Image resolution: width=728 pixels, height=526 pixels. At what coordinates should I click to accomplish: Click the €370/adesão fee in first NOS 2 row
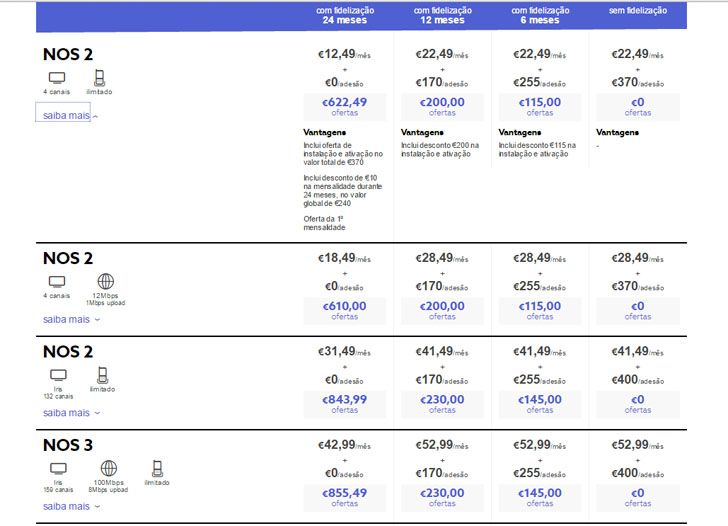coord(638,83)
